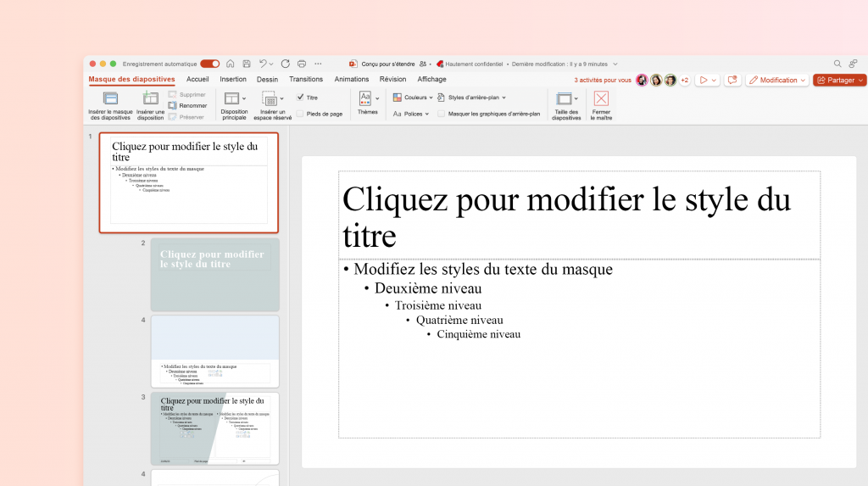Image resolution: width=868 pixels, height=486 pixels.
Task: Open the Transitions tab
Action: pyautogui.click(x=305, y=79)
